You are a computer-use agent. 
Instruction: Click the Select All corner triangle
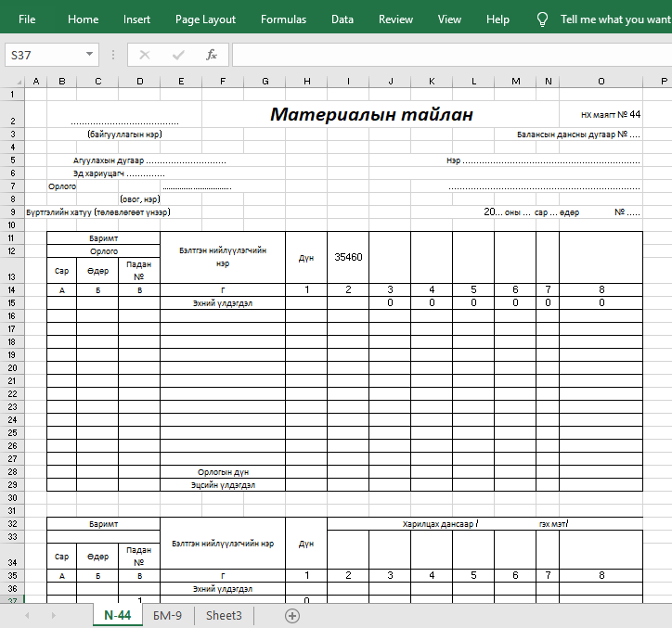(18, 82)
